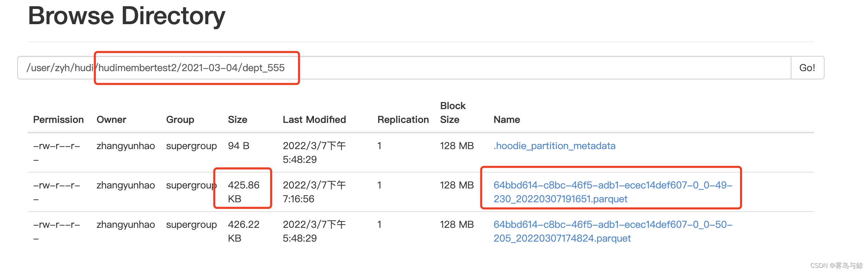Click the Replication column header
This screenshot has height=272, width=868.
[403, 120]
